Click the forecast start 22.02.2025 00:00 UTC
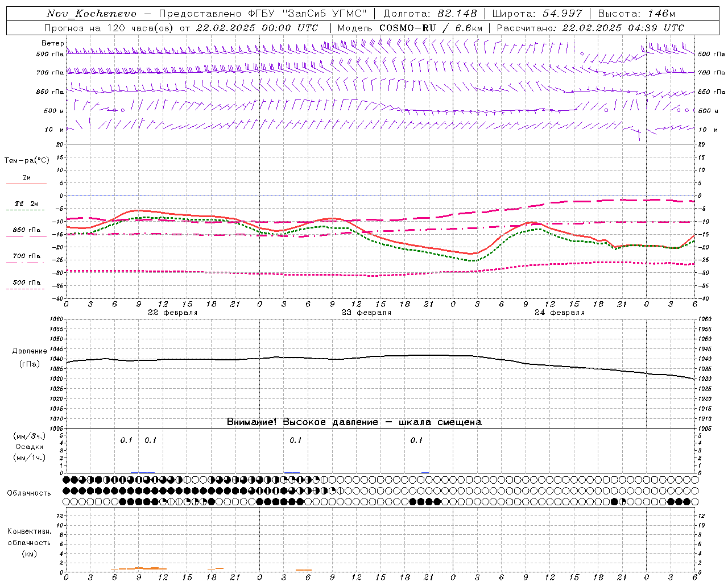 (x=257, y=28)
